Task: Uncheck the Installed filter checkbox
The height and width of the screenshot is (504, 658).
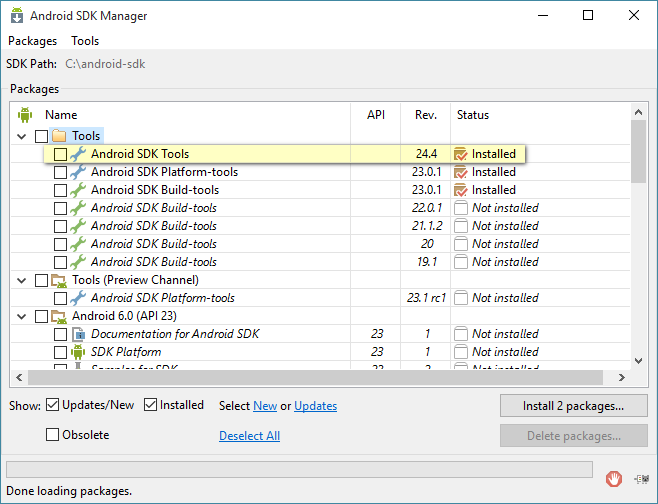Action: click(150, 405)
